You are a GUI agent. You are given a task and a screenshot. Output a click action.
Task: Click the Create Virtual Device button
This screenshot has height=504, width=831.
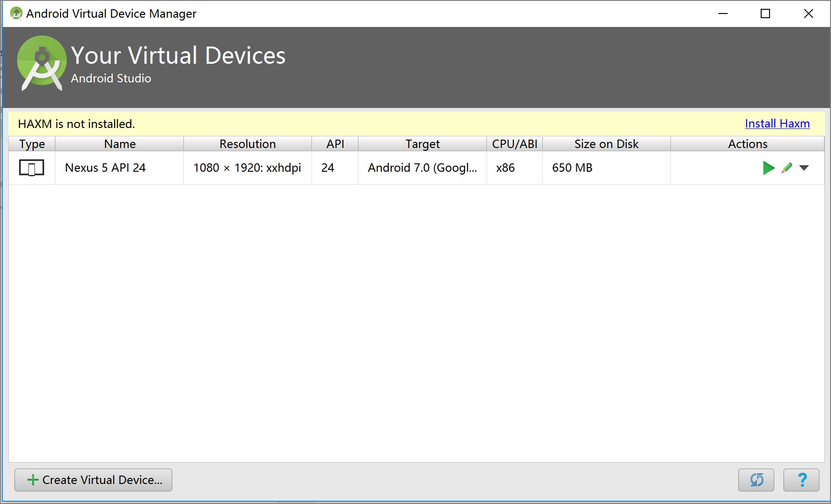[x=93, y=480]
